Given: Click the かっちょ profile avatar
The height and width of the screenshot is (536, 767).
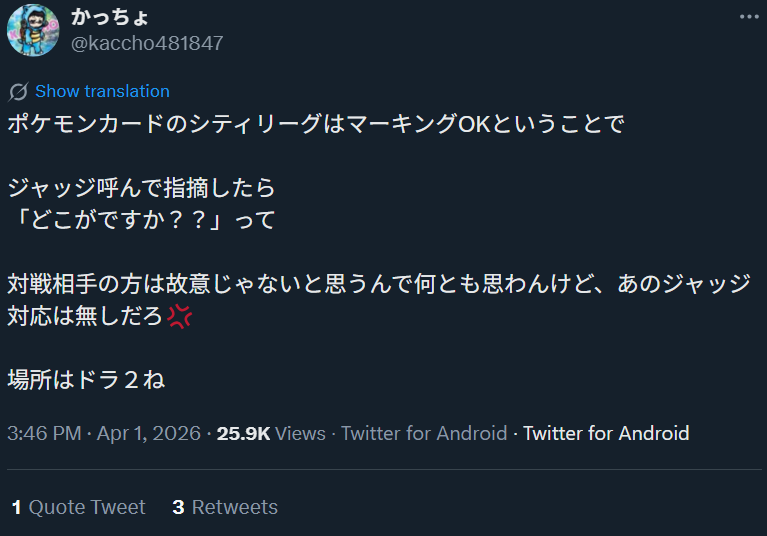Looking at the screenshot, I should coord(33,30).
